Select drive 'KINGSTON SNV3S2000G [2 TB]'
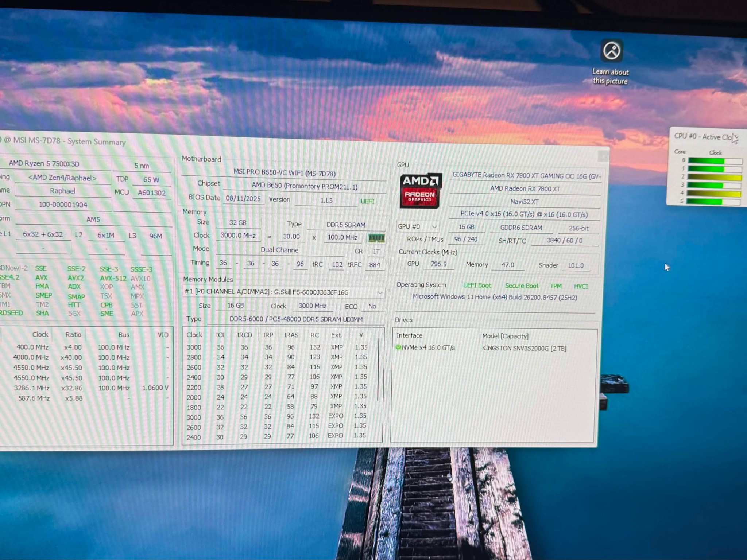Image resolution: width=747 pixels, height=560 pixels. tap(524, 348)
